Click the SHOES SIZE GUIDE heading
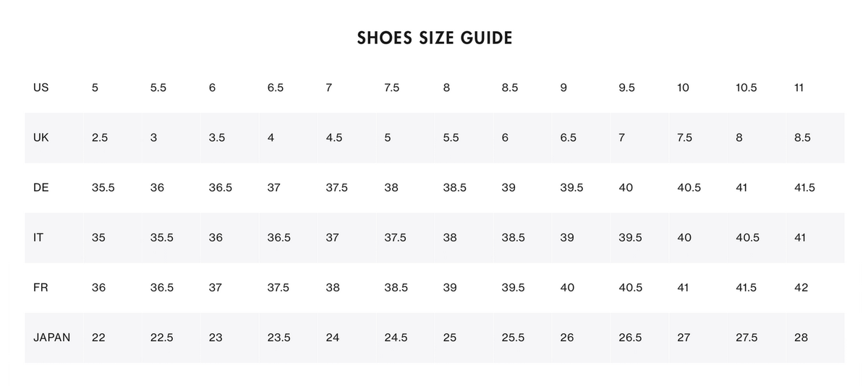868x386 pixels. tap(434, 38)
